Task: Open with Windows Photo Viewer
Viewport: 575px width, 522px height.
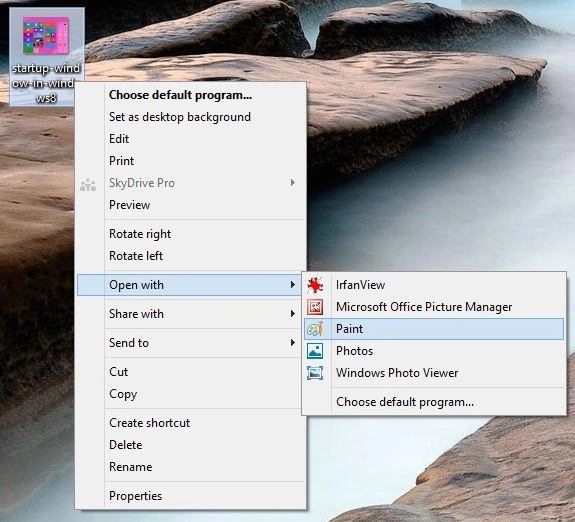Action: coord(434,373)
